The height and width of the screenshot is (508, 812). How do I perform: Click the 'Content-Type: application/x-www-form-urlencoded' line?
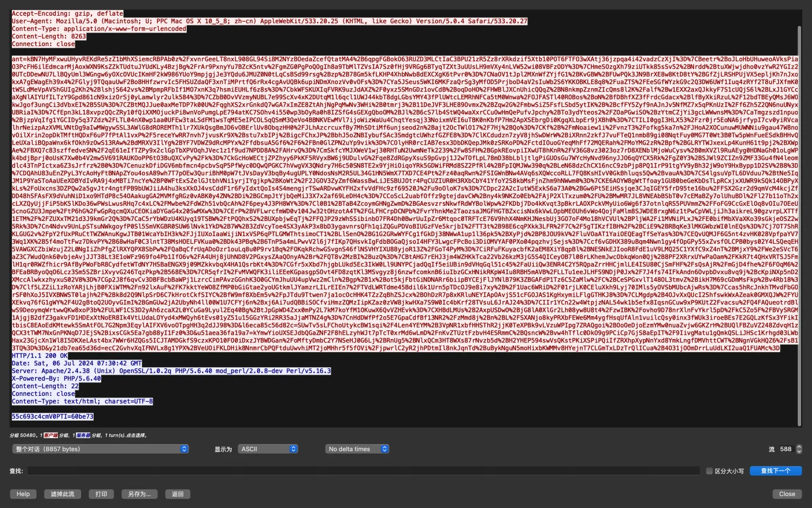tap(99, 29)
